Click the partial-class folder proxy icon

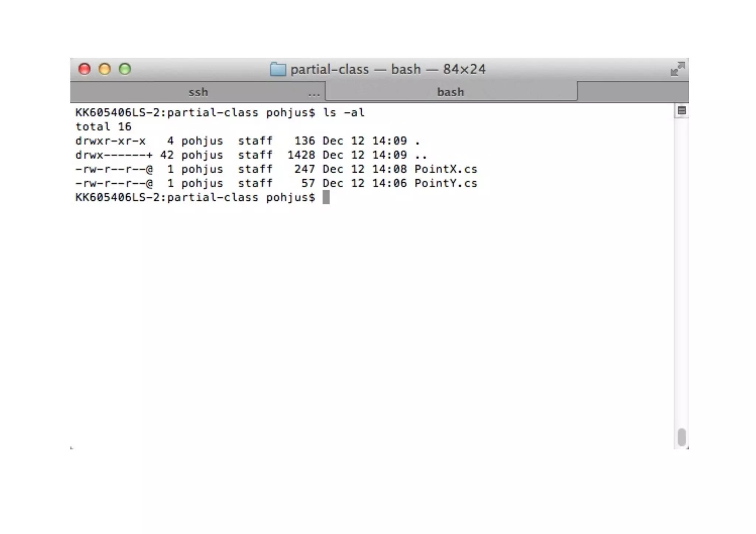point(278,69)
